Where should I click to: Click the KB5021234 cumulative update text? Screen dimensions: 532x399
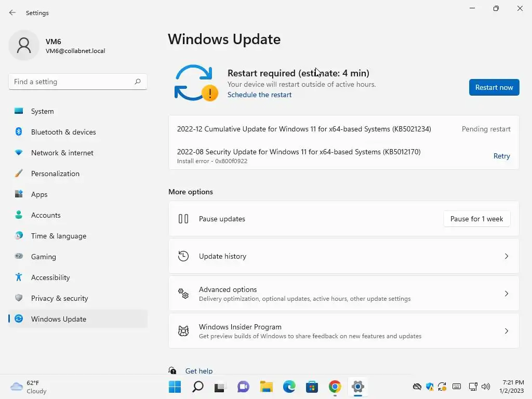304,129
